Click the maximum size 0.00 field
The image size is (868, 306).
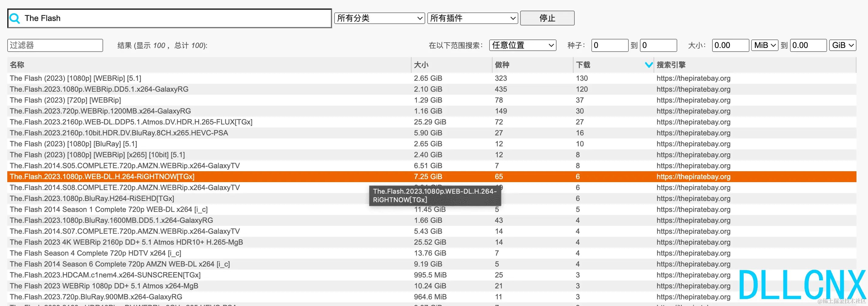808,45
